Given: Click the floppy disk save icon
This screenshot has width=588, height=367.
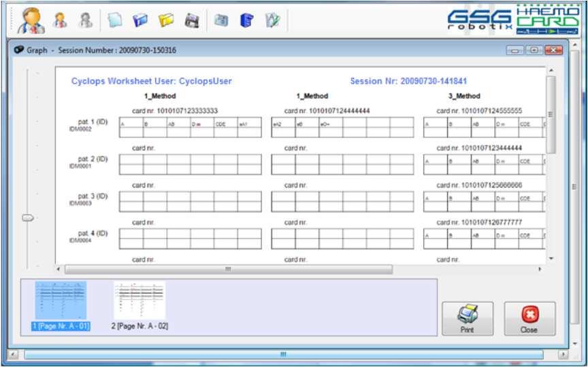Looking at the screenshot, I should (x=192, y=20).
